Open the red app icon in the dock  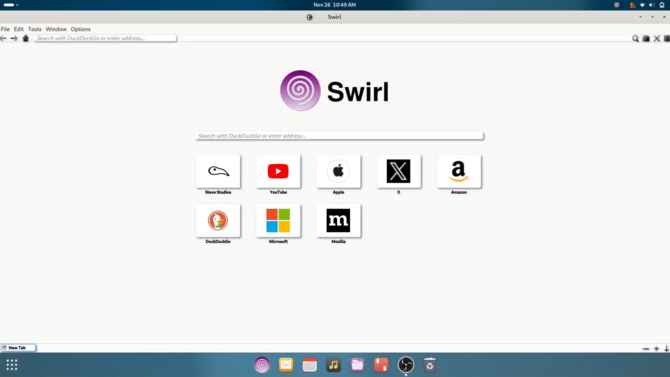point(381,365)
